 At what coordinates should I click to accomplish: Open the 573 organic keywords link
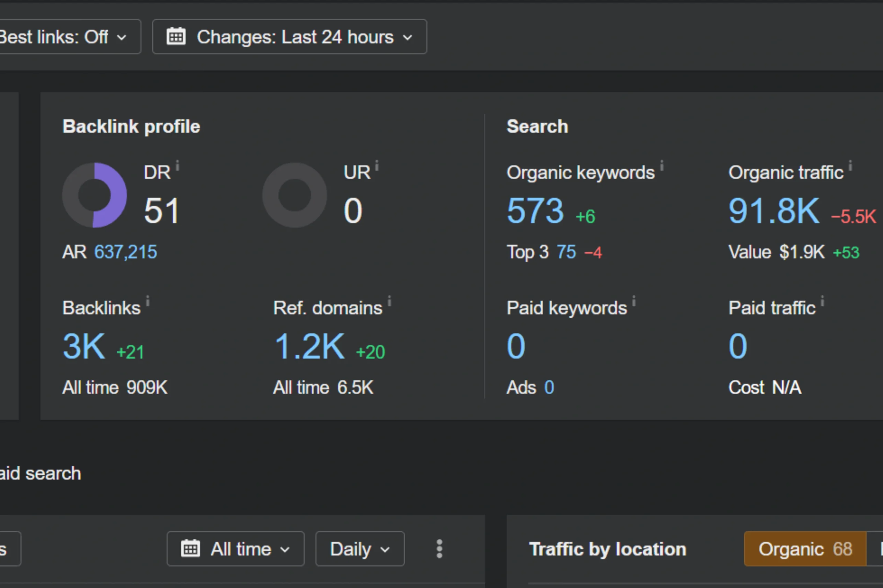click(x=535, y=211)
